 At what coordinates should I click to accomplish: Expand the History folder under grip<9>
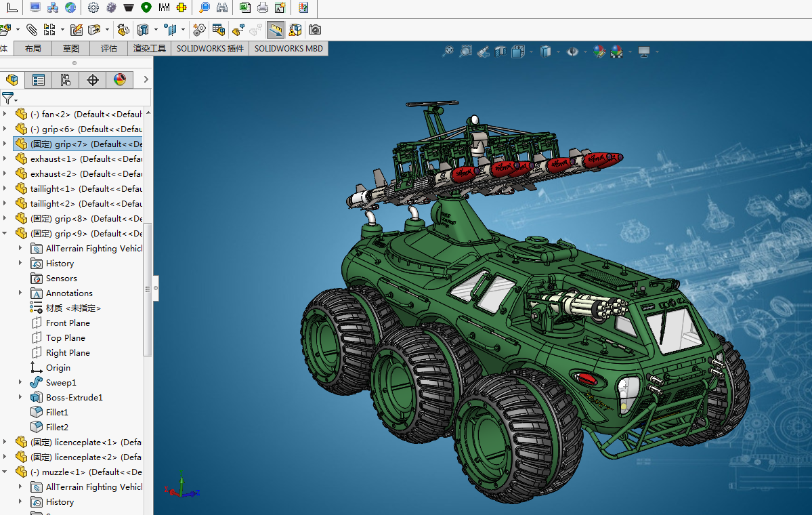20,263
